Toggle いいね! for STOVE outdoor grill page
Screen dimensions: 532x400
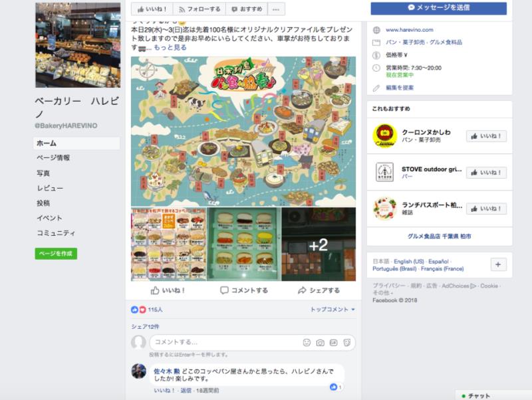[x=487, y=173]
